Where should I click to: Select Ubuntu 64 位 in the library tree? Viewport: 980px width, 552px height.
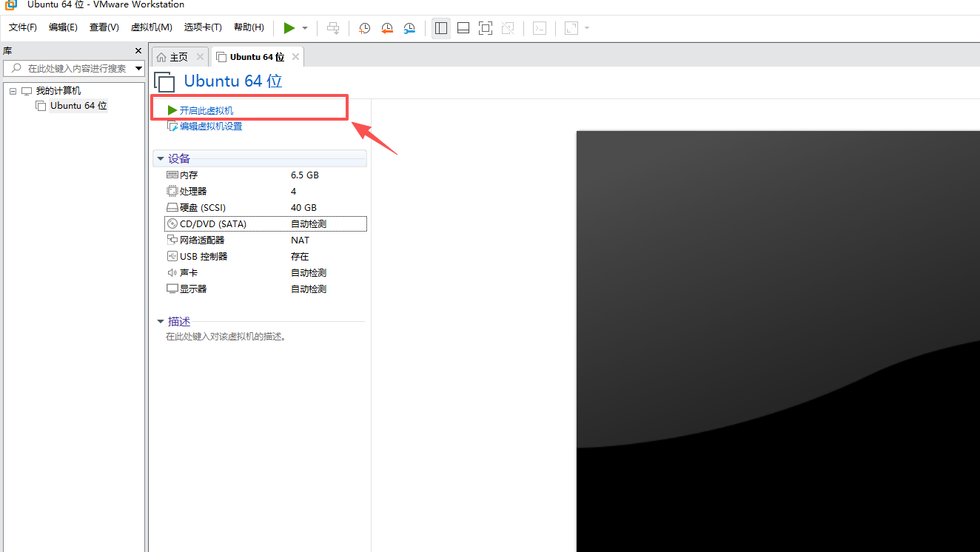click(x=78, y=106)
